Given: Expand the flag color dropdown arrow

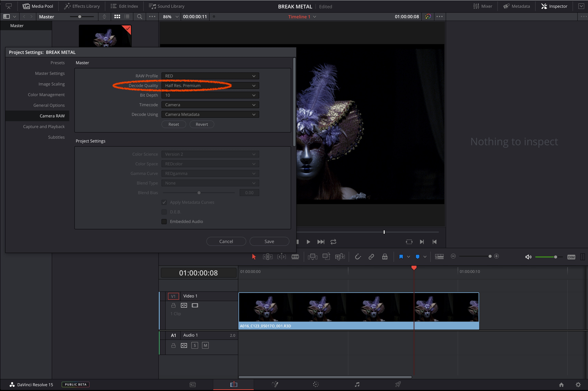Looking at the screenshot, I should [x=409, y=257].
